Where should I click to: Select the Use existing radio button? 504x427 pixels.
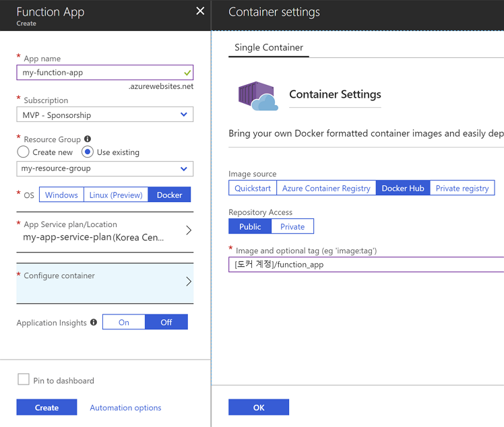[x=88, y=152]
